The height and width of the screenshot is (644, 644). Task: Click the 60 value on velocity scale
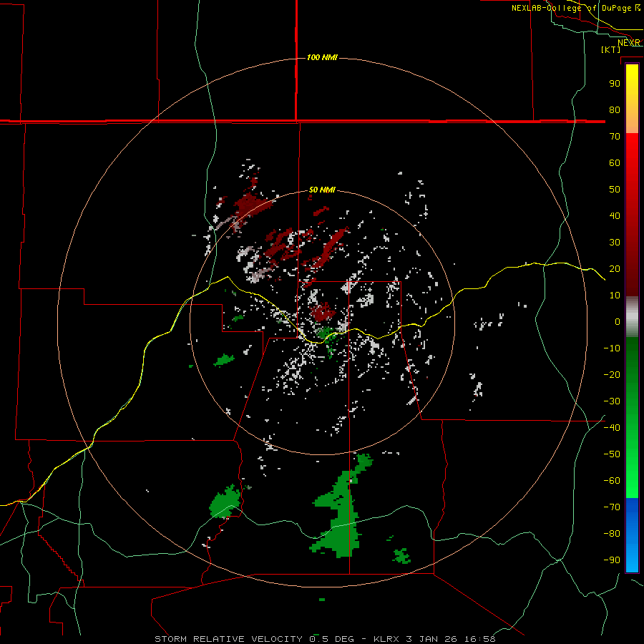click(615, 163)
